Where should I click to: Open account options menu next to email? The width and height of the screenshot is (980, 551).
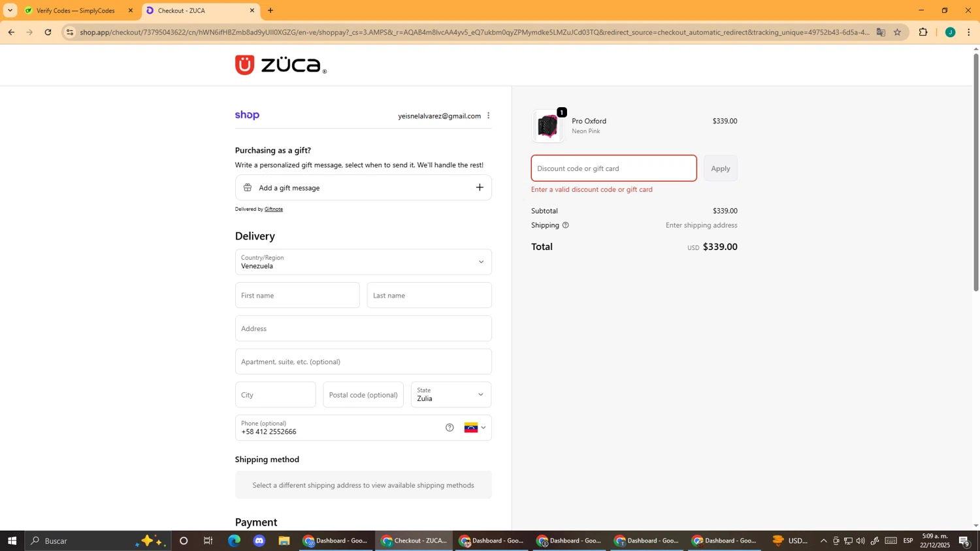pos(488,116)
